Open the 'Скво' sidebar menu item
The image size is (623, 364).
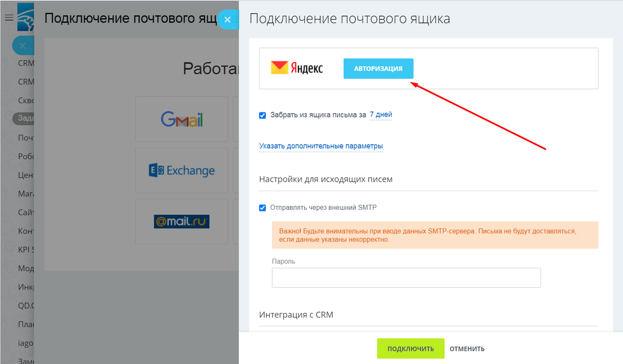point(26,100)
